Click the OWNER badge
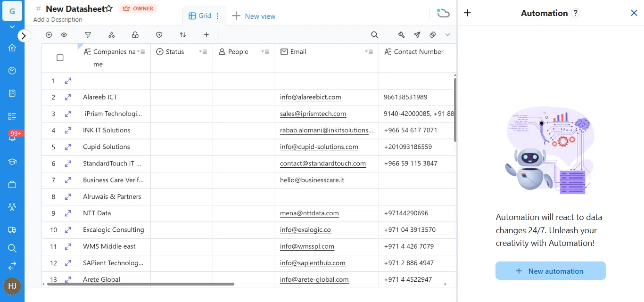The width and height of the screenshot is (644, 302). [x=138, y=8]
